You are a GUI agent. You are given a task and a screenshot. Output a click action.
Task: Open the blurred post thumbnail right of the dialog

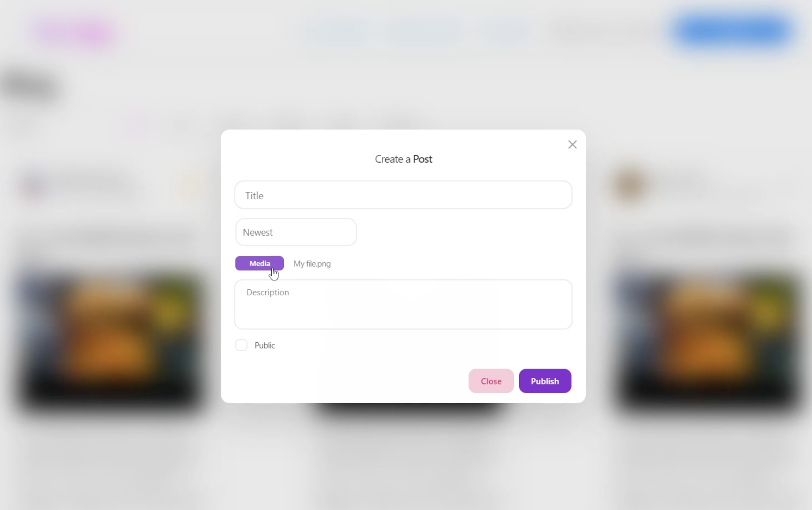click(x=705, y=340)
